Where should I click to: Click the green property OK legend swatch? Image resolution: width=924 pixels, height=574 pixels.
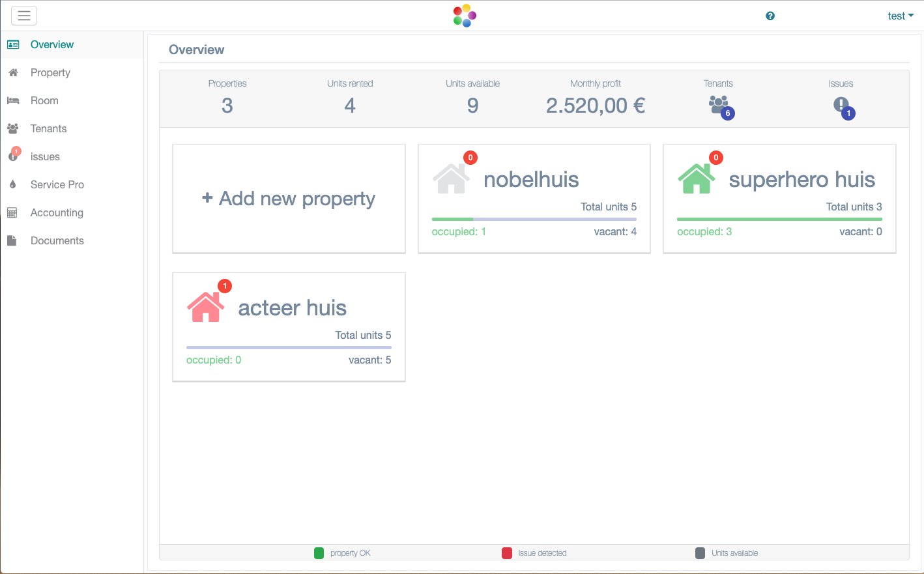tap(319, 553)
